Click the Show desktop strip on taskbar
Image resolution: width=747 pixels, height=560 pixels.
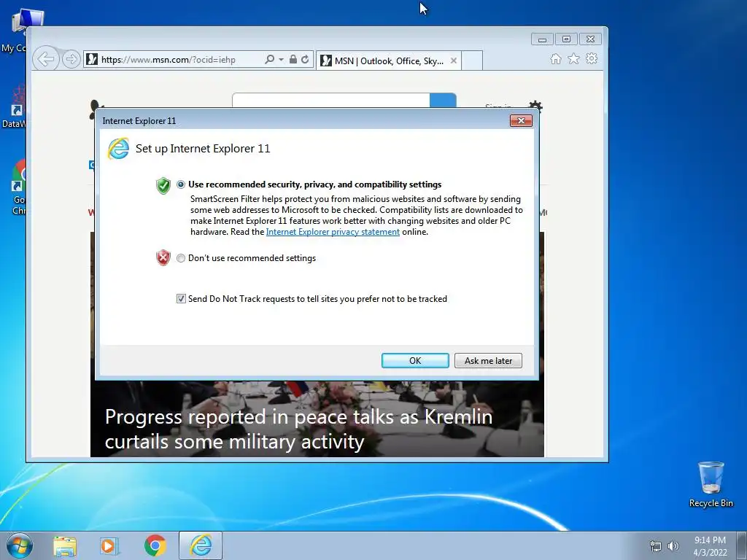pyautogui.click(x=742, y=545)
